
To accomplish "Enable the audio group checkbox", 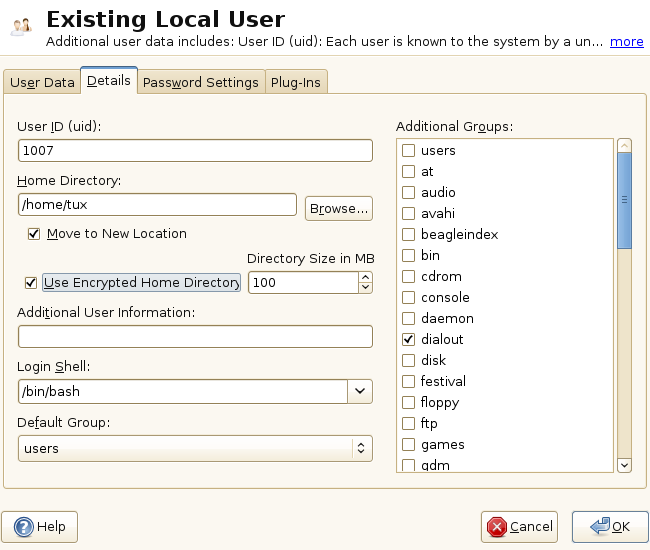I will point(408,193).
